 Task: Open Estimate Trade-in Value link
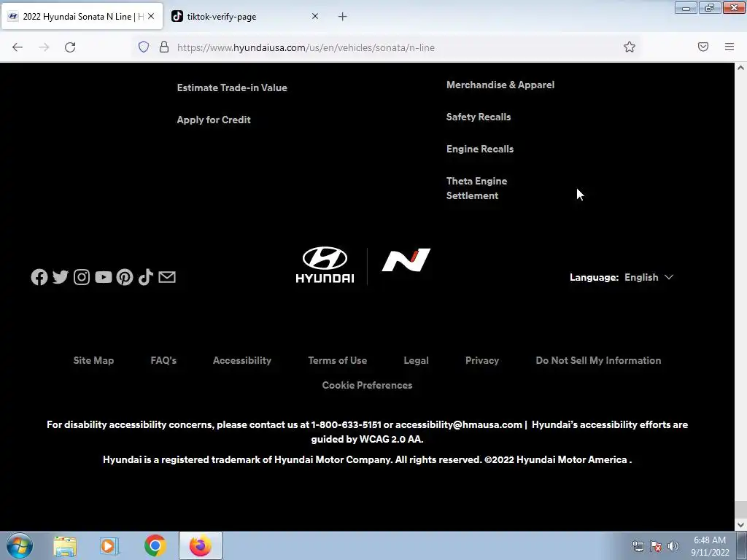pyautogui.click(x=232, y=87)
